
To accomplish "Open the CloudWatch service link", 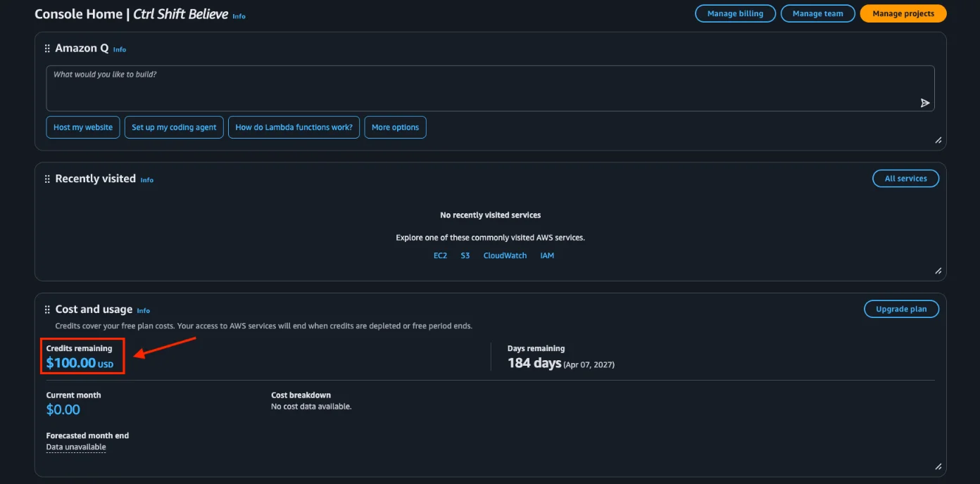I will [x=505, y=256].
